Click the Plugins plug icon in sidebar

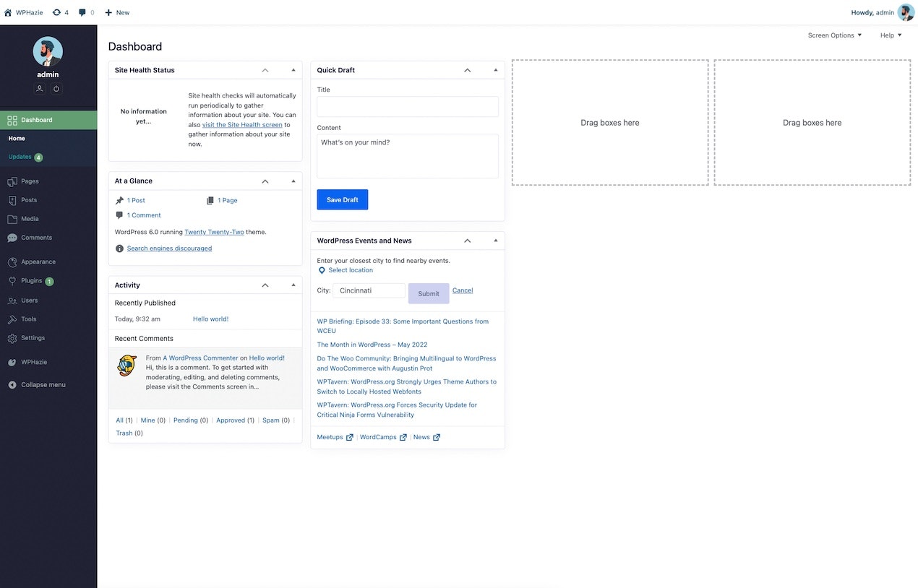[12, 281]
